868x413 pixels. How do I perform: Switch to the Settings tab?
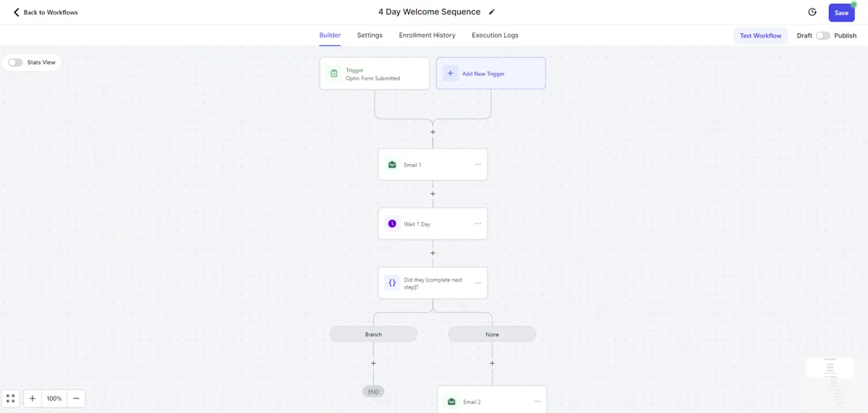(370, 35)
